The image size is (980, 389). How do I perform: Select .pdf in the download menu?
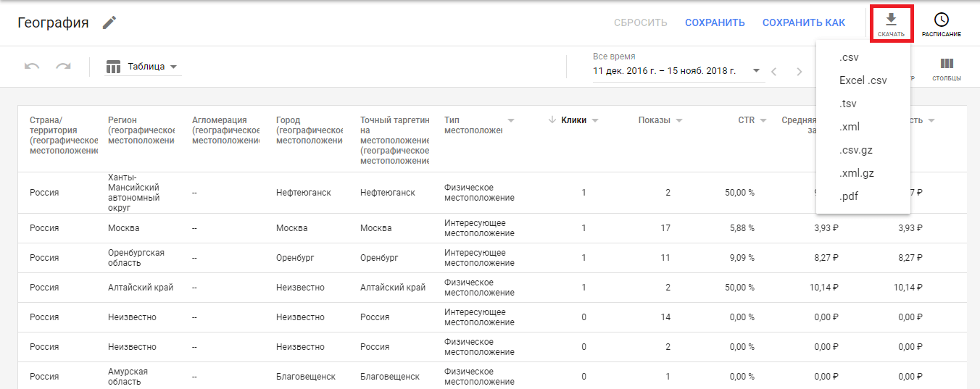[849, 196]
